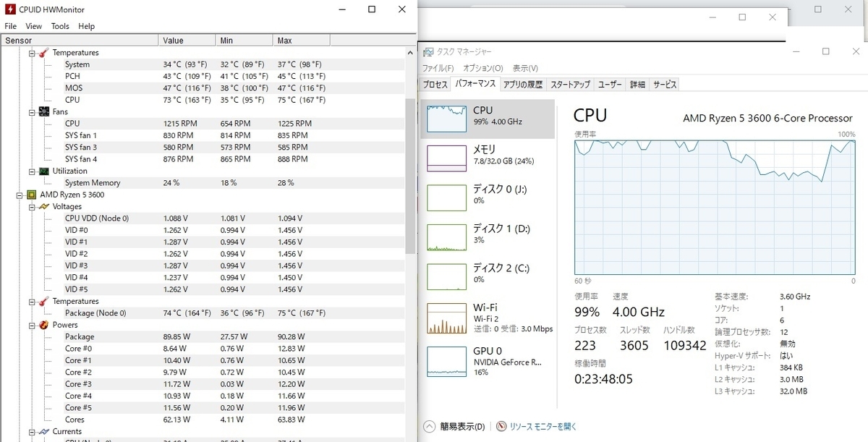
Task: Switch to the パフォーマンス tab
Action: tap(475, 84)
